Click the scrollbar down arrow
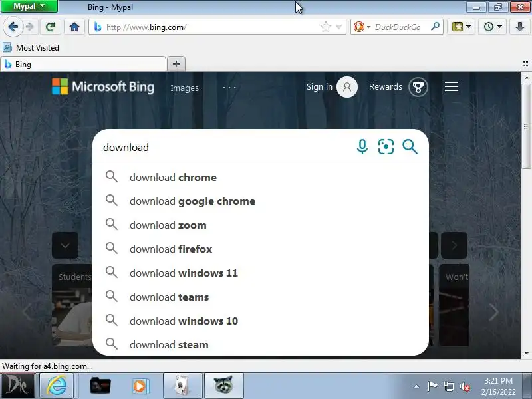This screenshot has height=399, width=532. (526, 354)
